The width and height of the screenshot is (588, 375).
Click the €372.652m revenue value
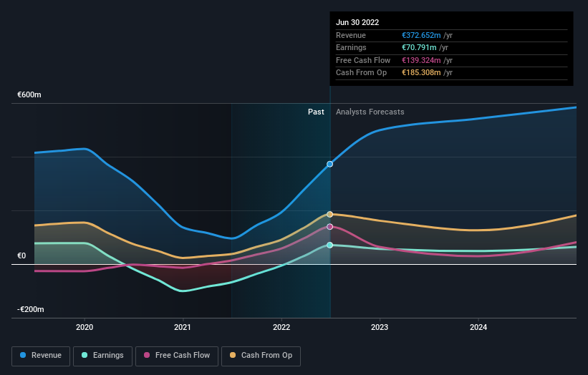pos(421,35)
